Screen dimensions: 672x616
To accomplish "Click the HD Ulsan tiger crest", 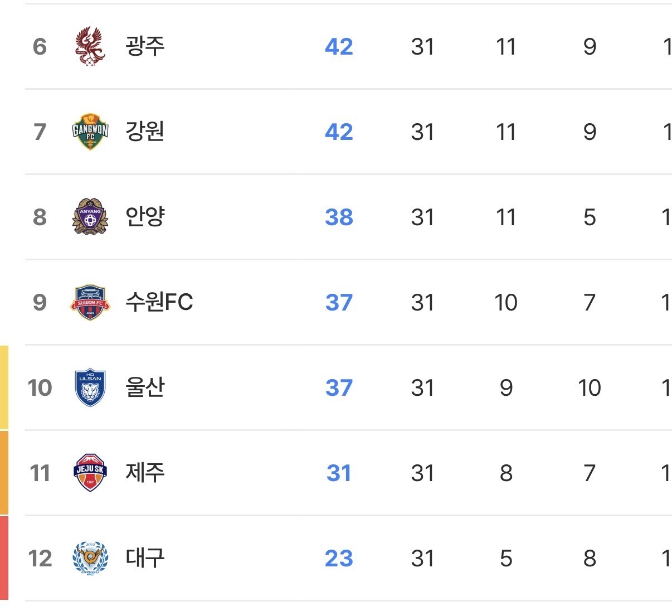I will tap(90, 387).
